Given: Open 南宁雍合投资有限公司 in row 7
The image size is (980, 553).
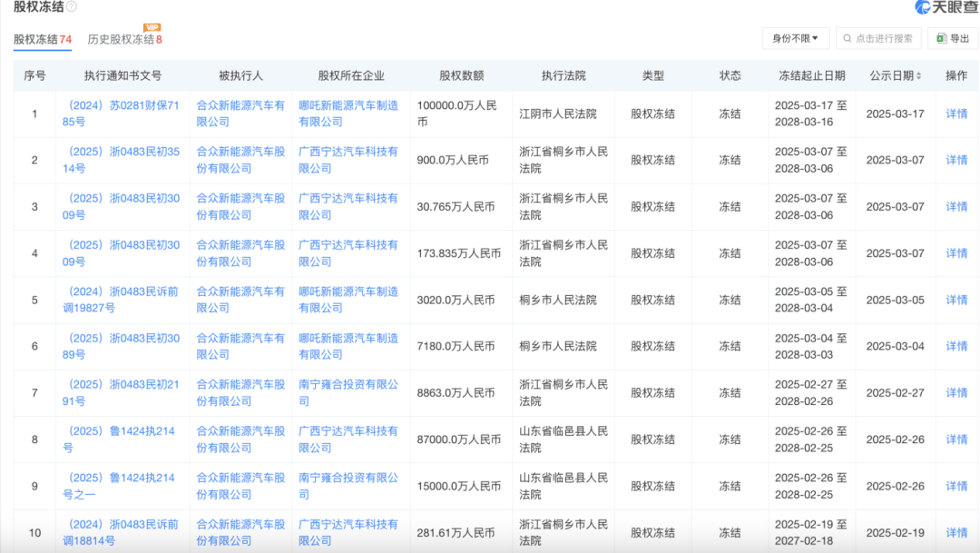Looking at the screenshot, I should click(348, 393).
